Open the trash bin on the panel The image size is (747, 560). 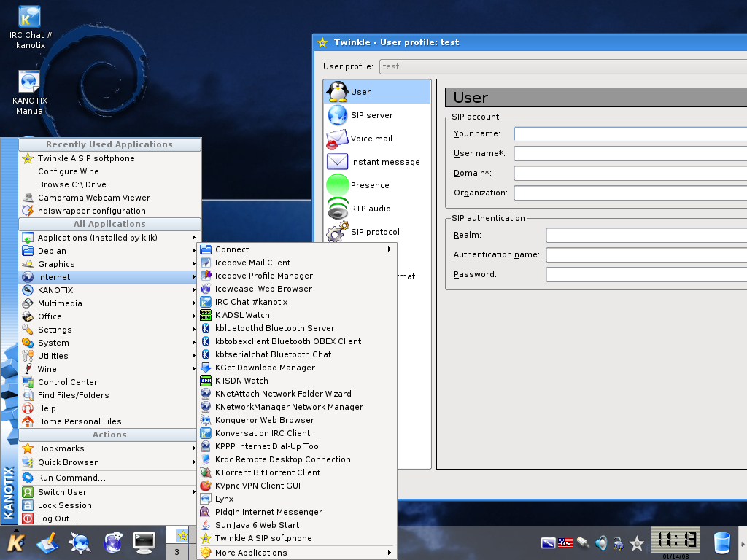click(721, 542)
